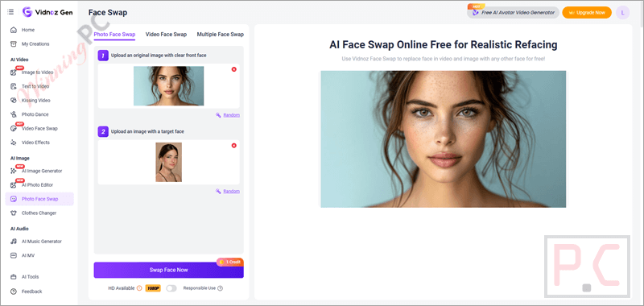Click the large face swap preview image
The image size is (644, 306).
[444, 139]
